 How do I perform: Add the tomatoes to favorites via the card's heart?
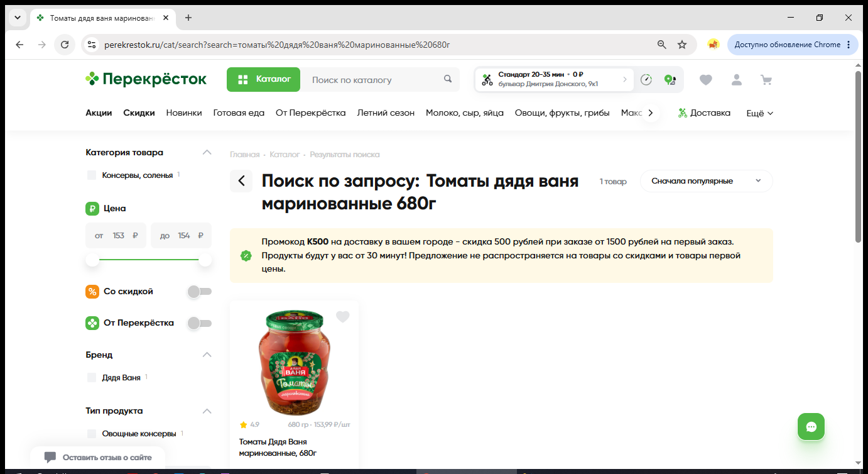click(x=342, y=317)
